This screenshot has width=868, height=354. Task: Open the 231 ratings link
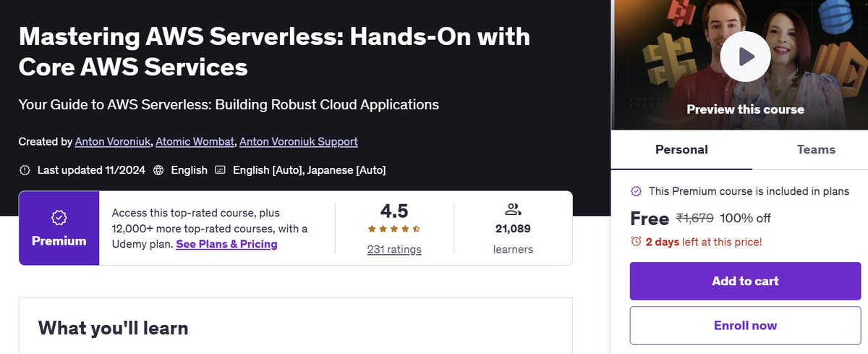[394, 249]
